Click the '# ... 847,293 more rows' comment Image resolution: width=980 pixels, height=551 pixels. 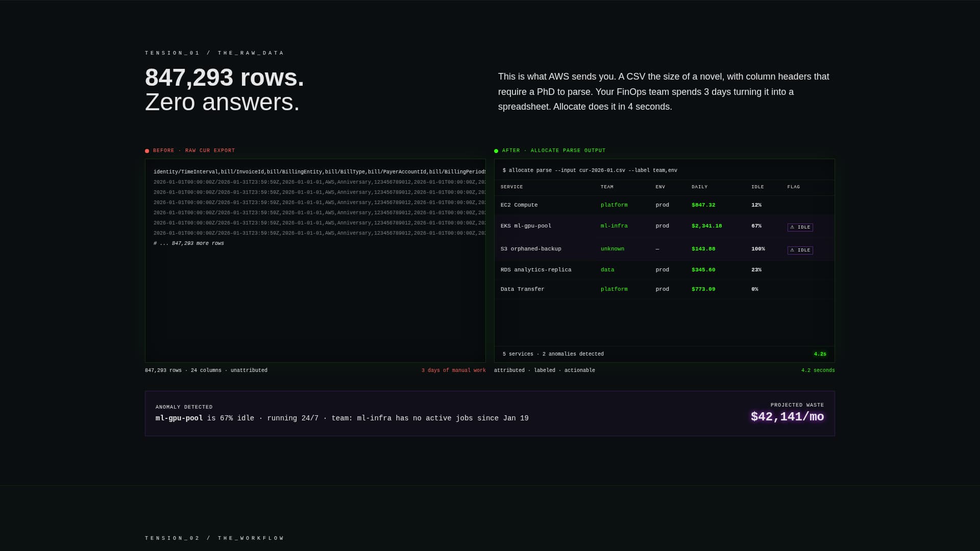[x=189, y=243]
